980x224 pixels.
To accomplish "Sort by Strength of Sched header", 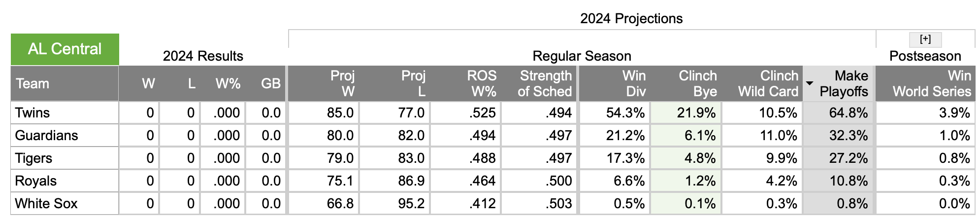I will pyautogui.click(x=545, y=83).
